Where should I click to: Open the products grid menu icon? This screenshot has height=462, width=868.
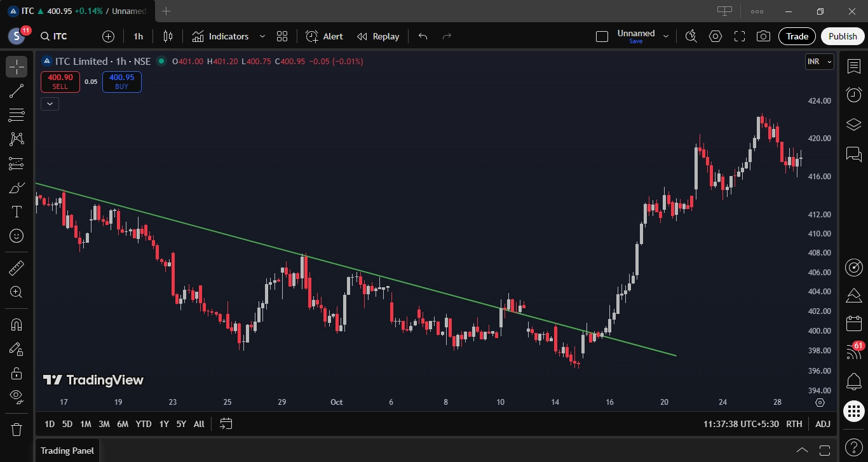tap(854, 411)
